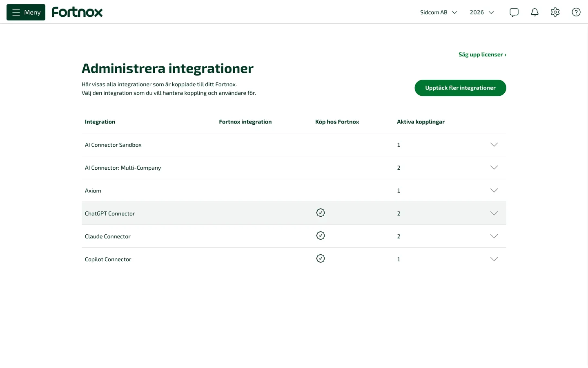Open the Meny hamburger menu
Image resolution: width=588 pixels, height=368 pixels.
click(26, 12)
